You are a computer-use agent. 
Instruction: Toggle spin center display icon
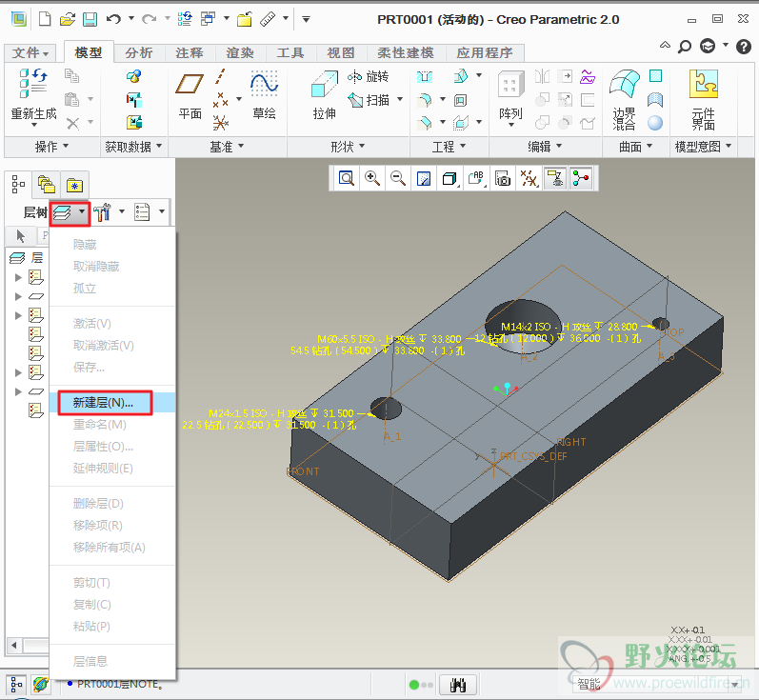click(x=580, y=178)
